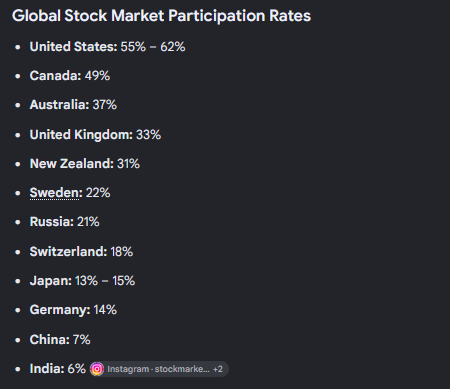Click the underlined Sweden link

(x=54, y=193)
